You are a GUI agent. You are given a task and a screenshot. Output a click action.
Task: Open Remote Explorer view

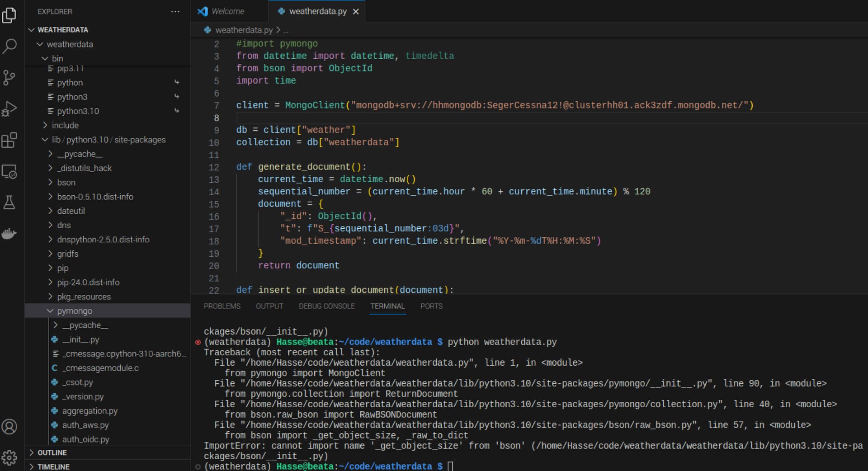(x=9, y=172)
